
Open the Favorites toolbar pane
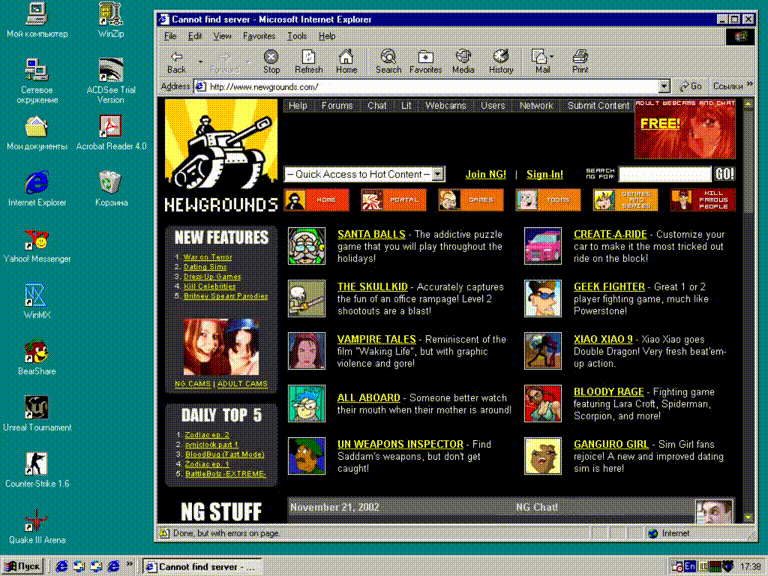425,62
